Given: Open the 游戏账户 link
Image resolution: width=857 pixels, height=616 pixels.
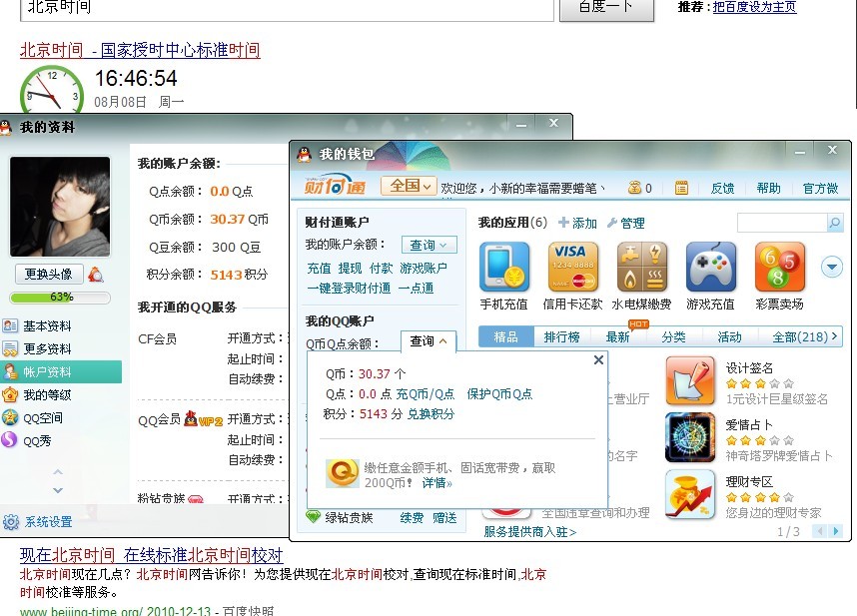Looking at the screenshot, I should 424,269.
